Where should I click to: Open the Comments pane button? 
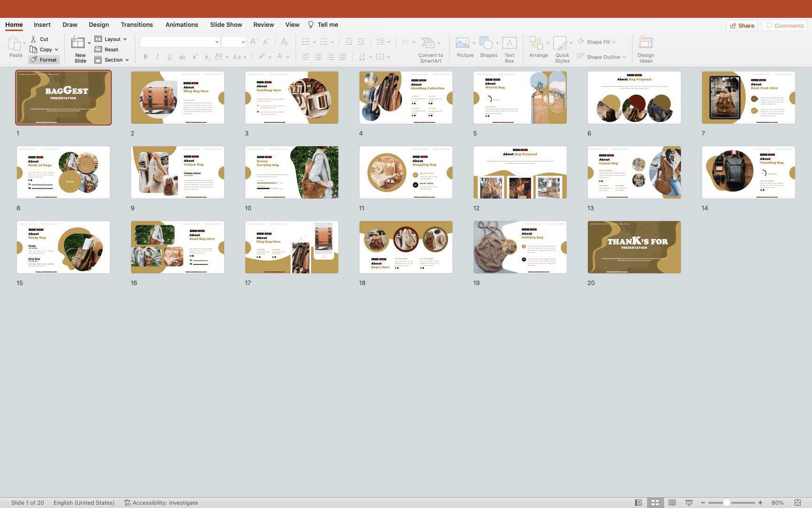click(x=785, y=25)
